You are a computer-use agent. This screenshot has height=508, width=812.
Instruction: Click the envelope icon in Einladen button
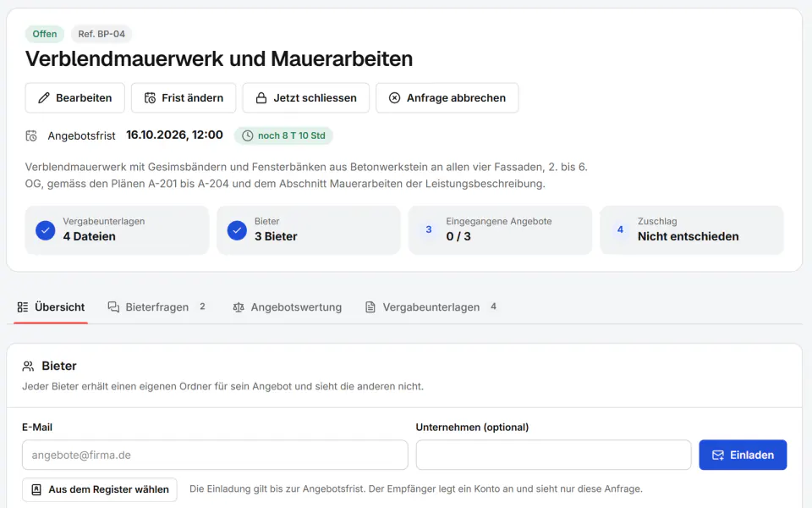click(x=718, y=456)
